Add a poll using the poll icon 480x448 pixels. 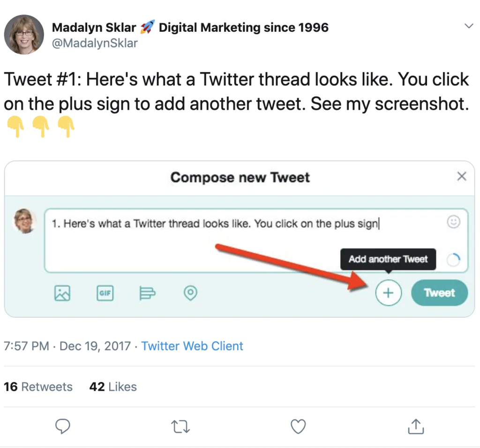click(x=148, y=293)
